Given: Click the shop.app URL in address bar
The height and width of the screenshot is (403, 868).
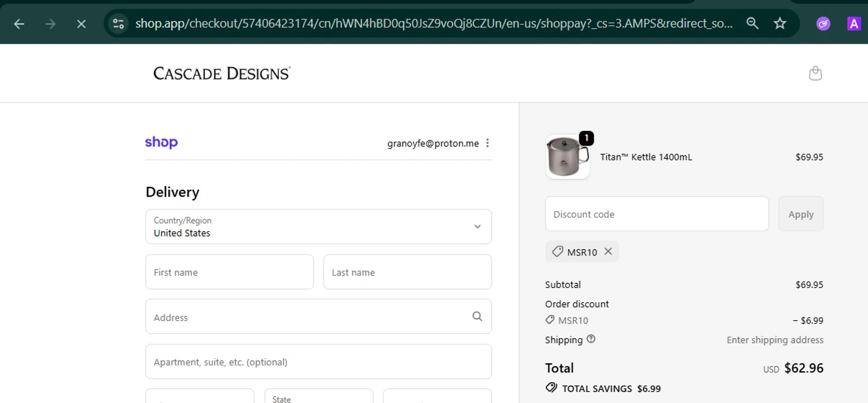Looking at the screenshot, I should (434, 24).
